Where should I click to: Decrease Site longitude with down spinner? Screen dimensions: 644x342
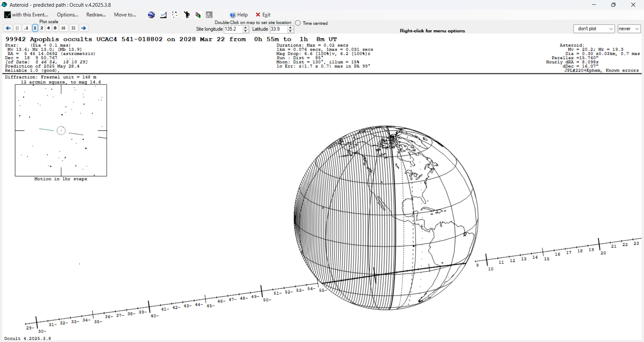coord(246,31)
